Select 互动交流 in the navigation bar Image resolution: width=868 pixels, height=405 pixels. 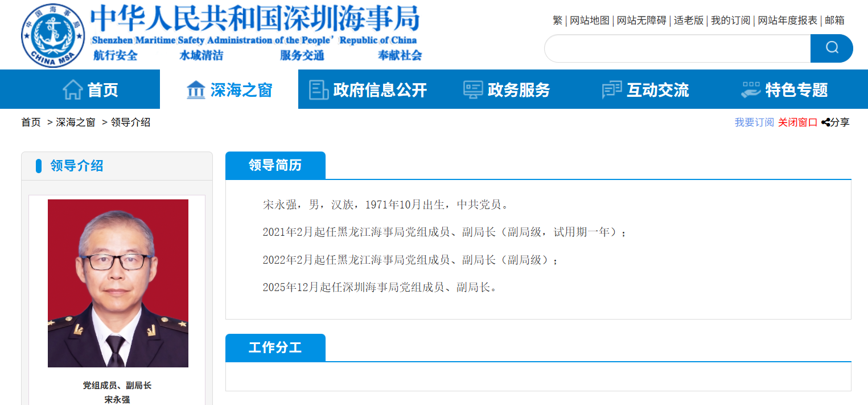tap(657, 89)
